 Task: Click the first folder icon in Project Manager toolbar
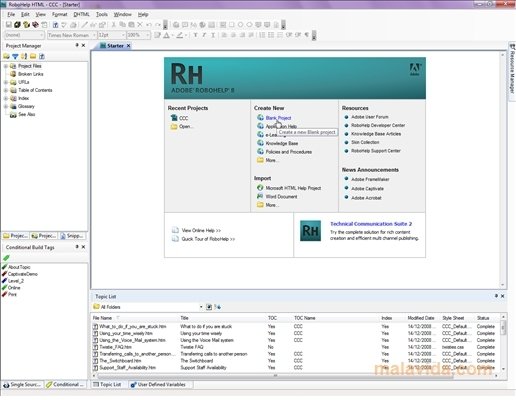pyautogui.click(x=6, y=56)
